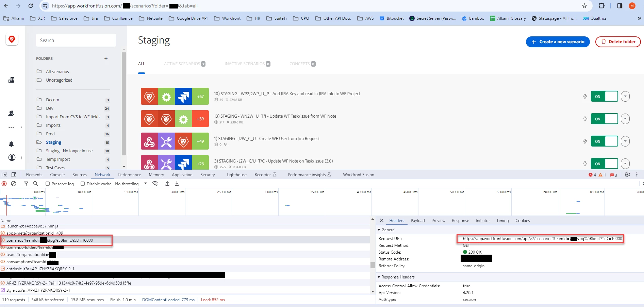Open the notifications bell icon

(x=11, y=144)
